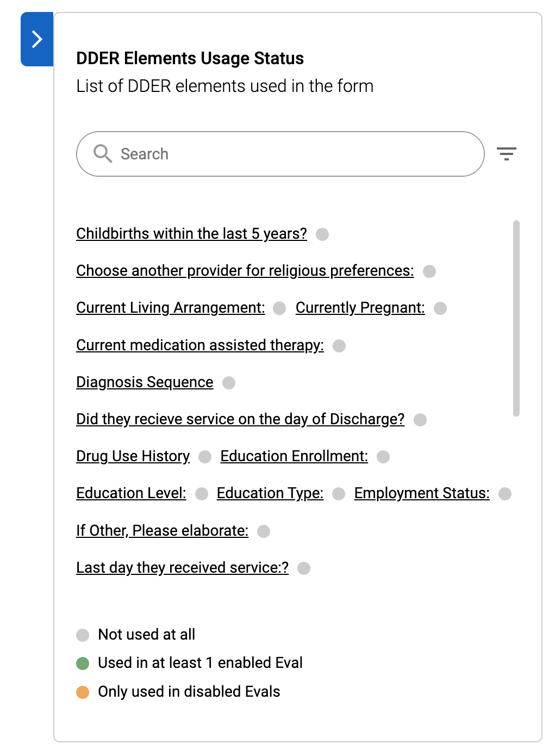549x756 pixels.
Task: Open the Education Enrollment element
Action: point(294,456)
